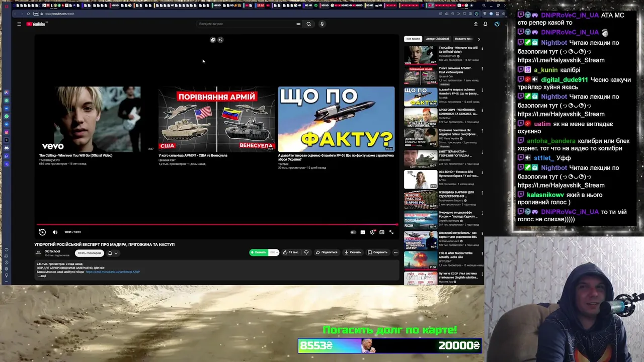Open the expand icon above the video endscreen

click(213, 40)
